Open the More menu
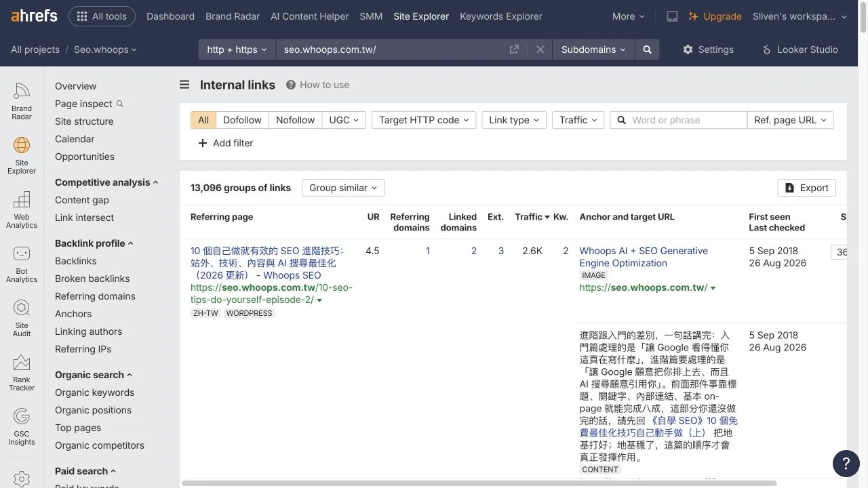The image size is (868, 488). tap(628, 16)
